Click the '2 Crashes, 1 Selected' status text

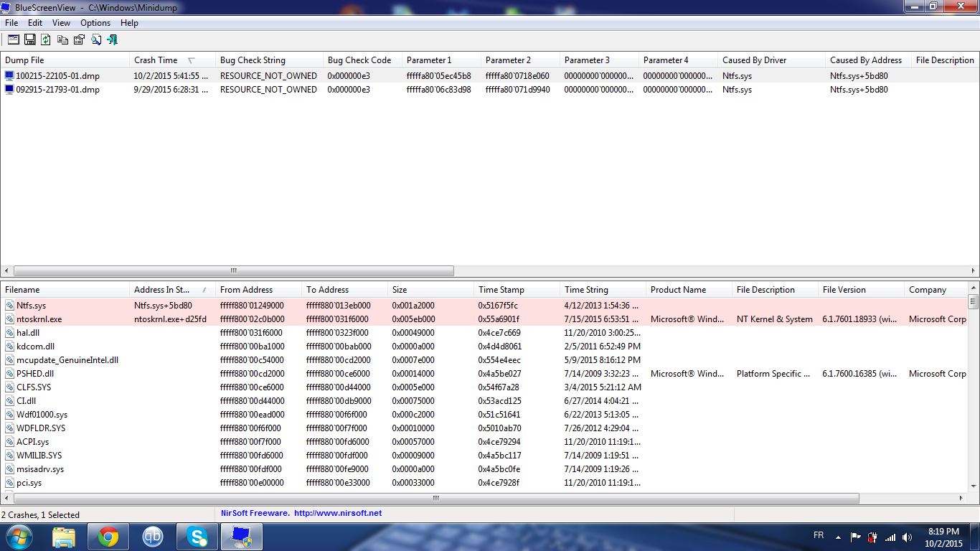(41, 514)
